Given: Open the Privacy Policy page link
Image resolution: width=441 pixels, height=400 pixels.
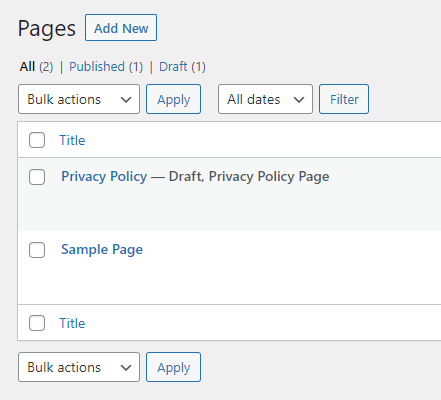Looking at the screenshot, I should click(x=104, y=176).
